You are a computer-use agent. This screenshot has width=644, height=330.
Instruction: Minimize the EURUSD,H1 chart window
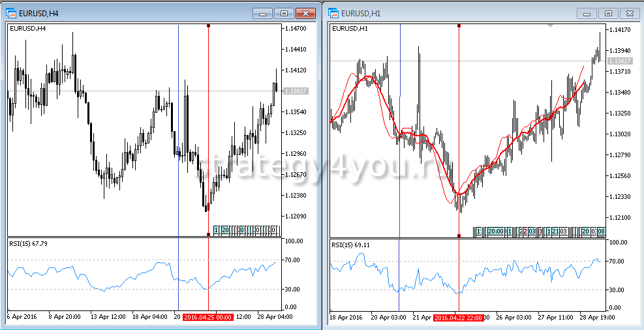coord(588,13)
